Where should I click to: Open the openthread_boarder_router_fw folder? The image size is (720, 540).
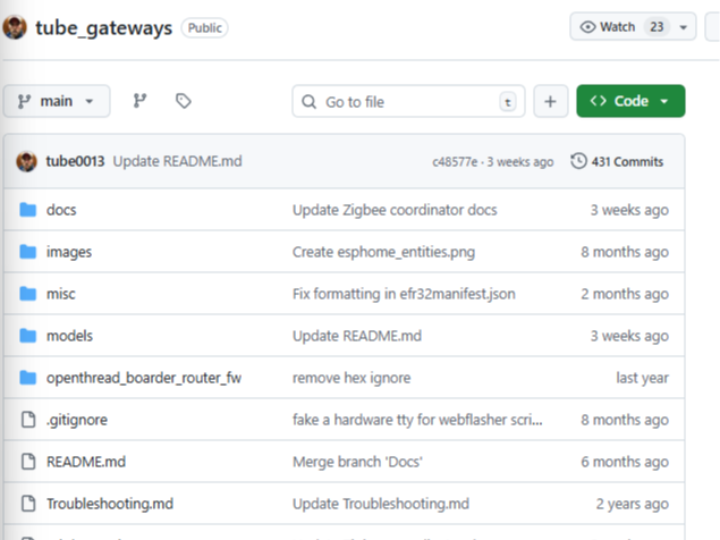(x=143, y=378)
